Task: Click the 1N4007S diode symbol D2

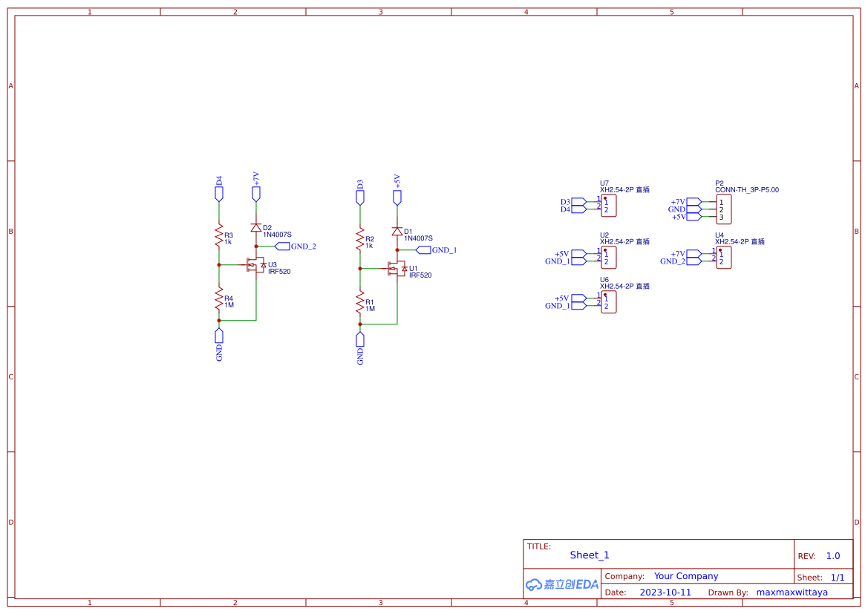Action: [x=256, y=226]
